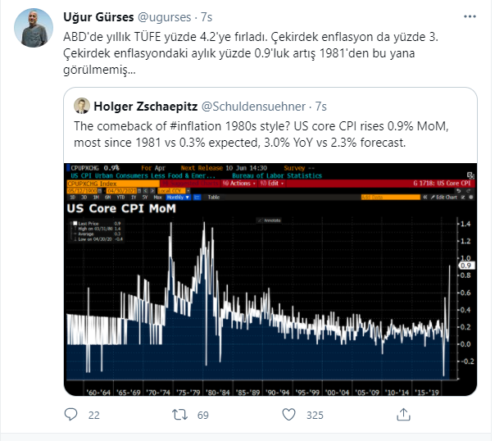Select the Table tab in the chart
The image size is (504, 441).
click(212, 198)
